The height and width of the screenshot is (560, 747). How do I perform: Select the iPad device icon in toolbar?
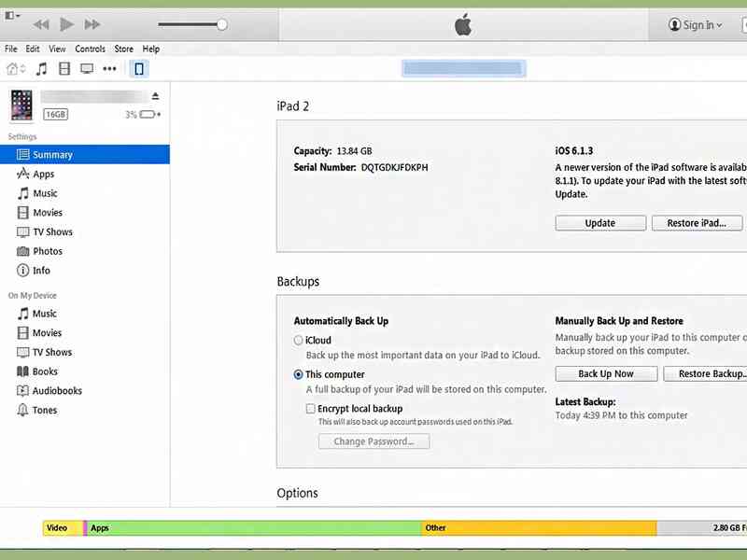pos(139,69)
